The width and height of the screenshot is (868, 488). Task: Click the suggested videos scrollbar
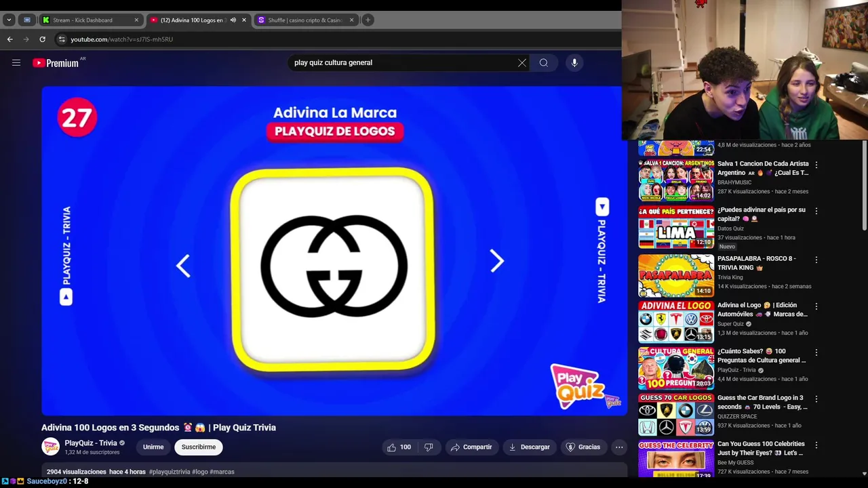click(864, 186)
